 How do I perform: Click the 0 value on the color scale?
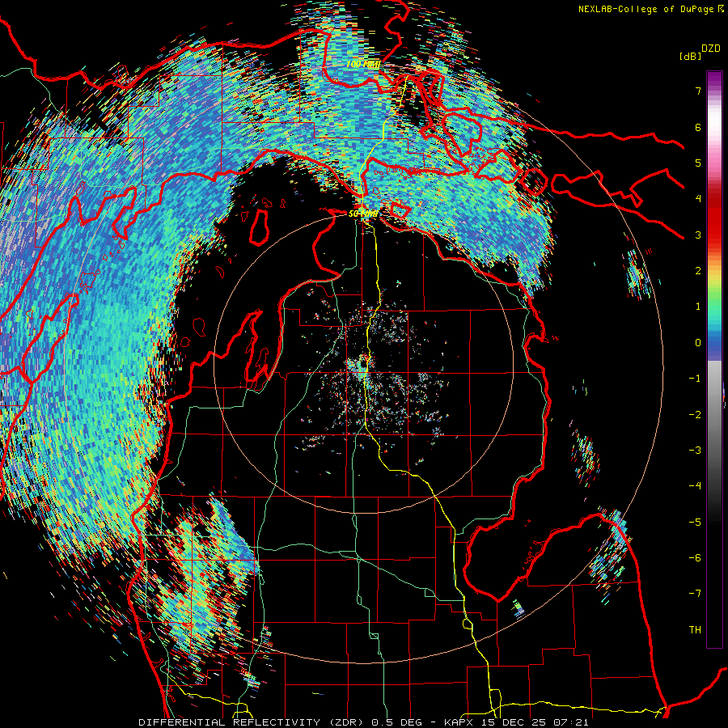pyautogui.click(x=698, y=343)
